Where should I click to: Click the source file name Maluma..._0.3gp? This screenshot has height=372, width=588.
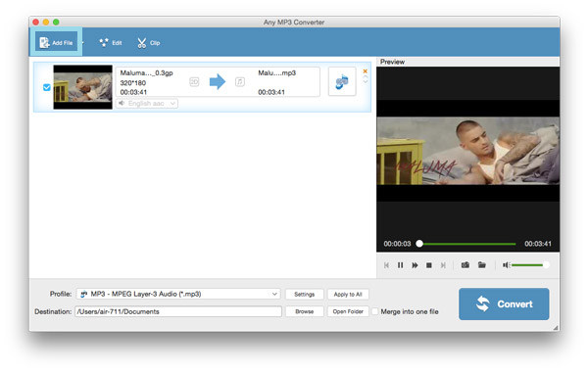point(146,73)
